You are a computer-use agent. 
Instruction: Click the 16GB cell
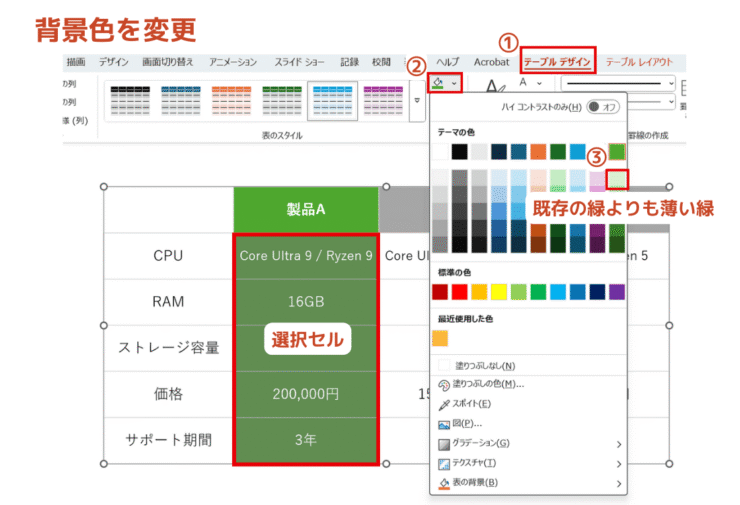click(x=306, y=302)
